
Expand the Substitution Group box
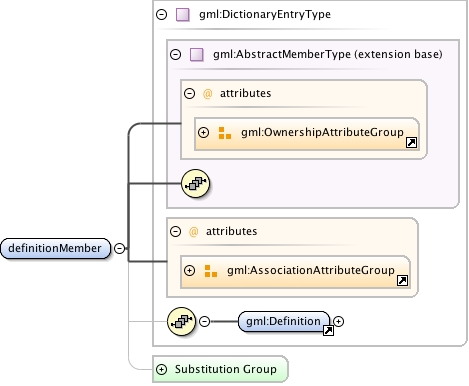(x=162, y=369)
